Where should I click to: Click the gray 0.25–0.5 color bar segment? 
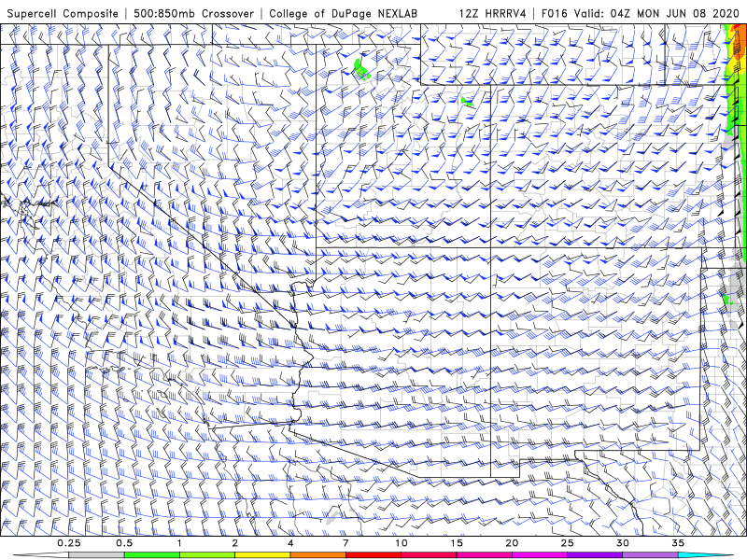97,555
